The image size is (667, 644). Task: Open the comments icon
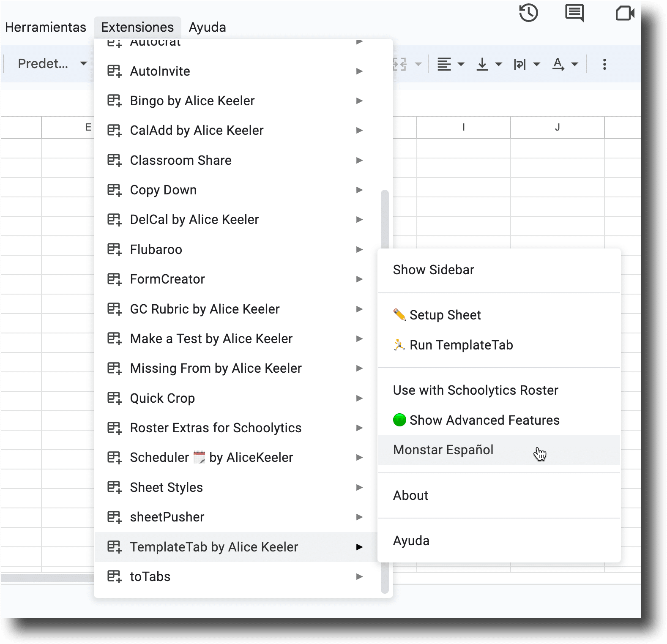click(574, 13)
